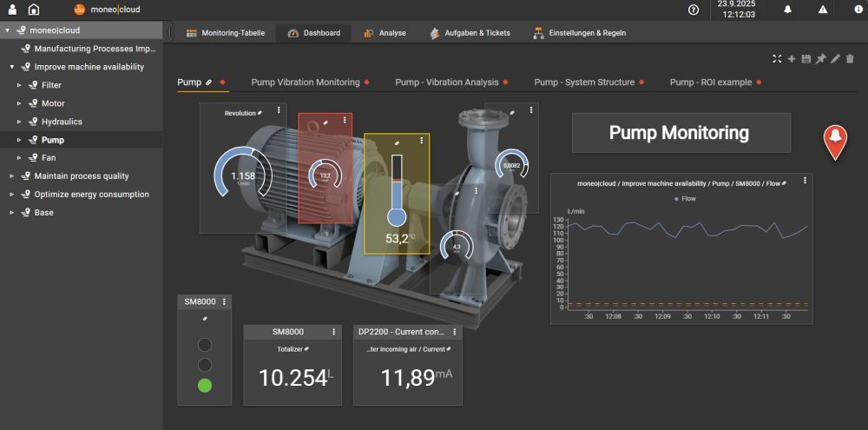Expand the Base tree node
Image resolution: width=868 pixels, height=430 pixels.
(x=12, y=213)
